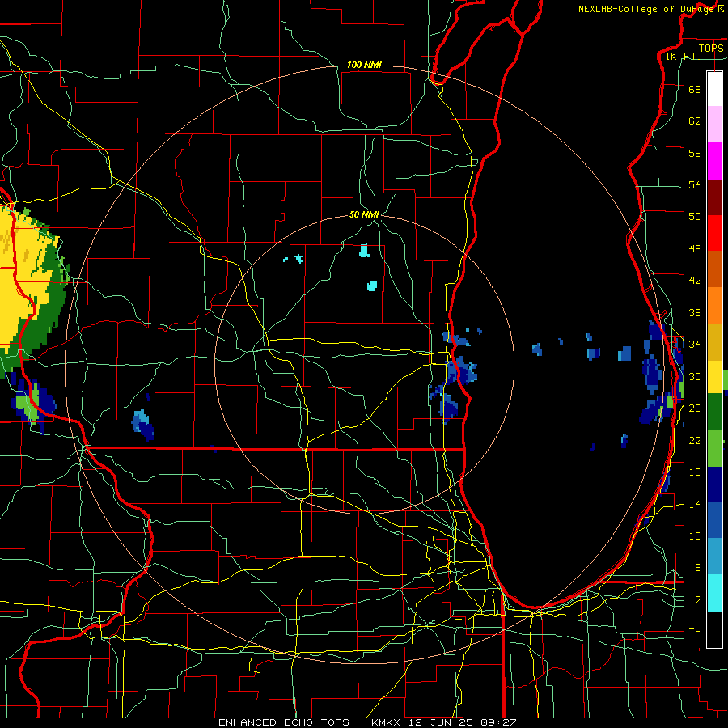The height and width of the screenshot is (728, 728).
Task: Click the 18 legend value
Action: click(695, 472)
